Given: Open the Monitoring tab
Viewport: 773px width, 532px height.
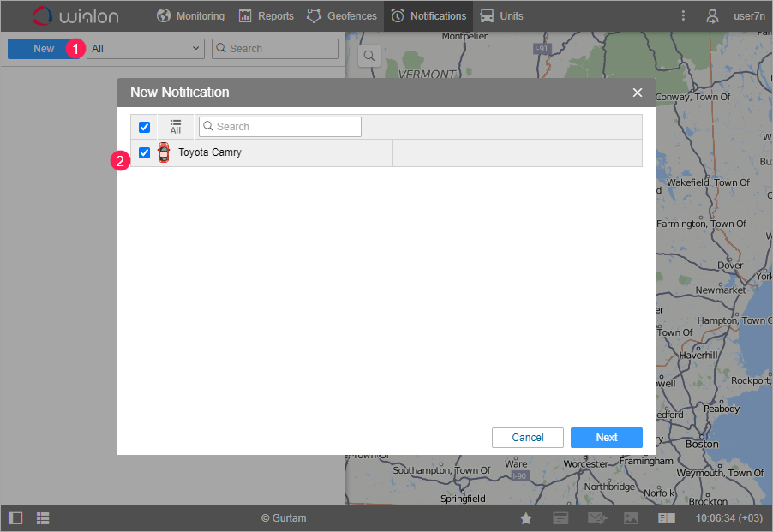Looking at the screenshot, I should [x=190, y=15].
